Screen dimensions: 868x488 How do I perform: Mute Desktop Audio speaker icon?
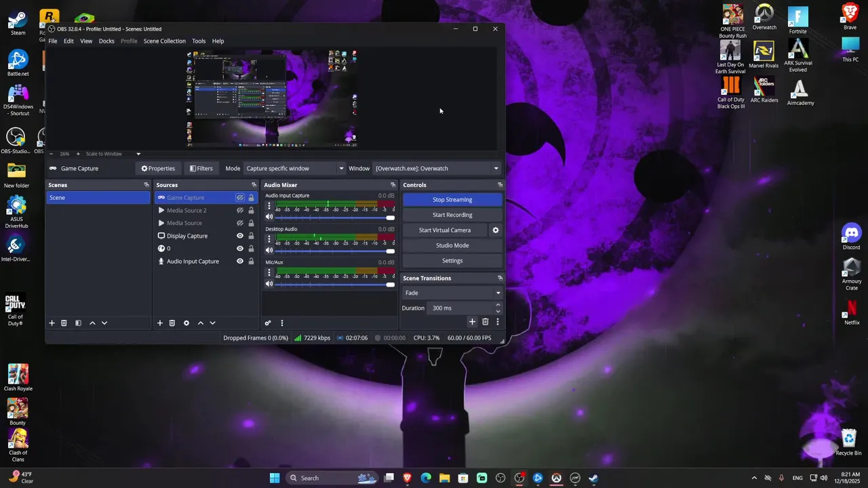point(269,250)
